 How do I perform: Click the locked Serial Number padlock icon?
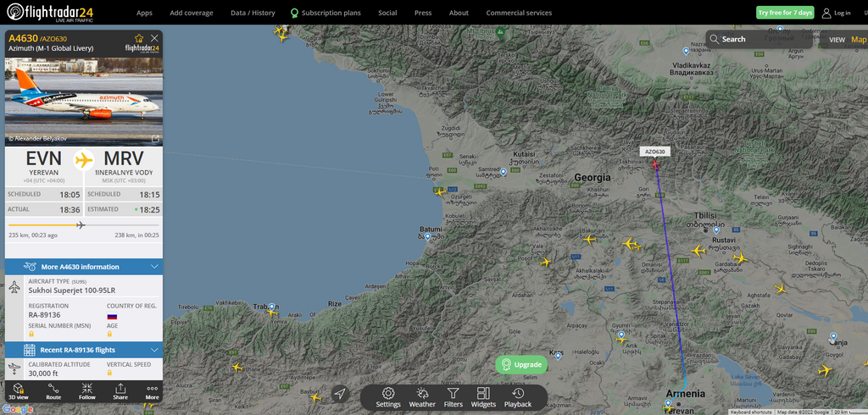pos(31,335)
